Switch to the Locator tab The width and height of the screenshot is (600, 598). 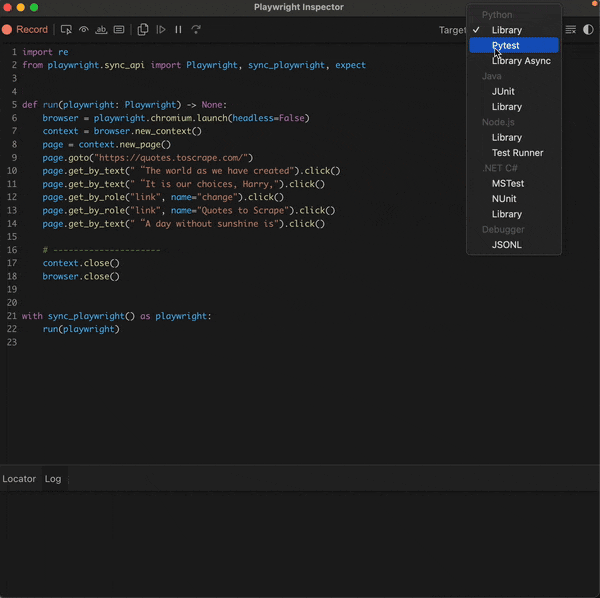point(19,479)
